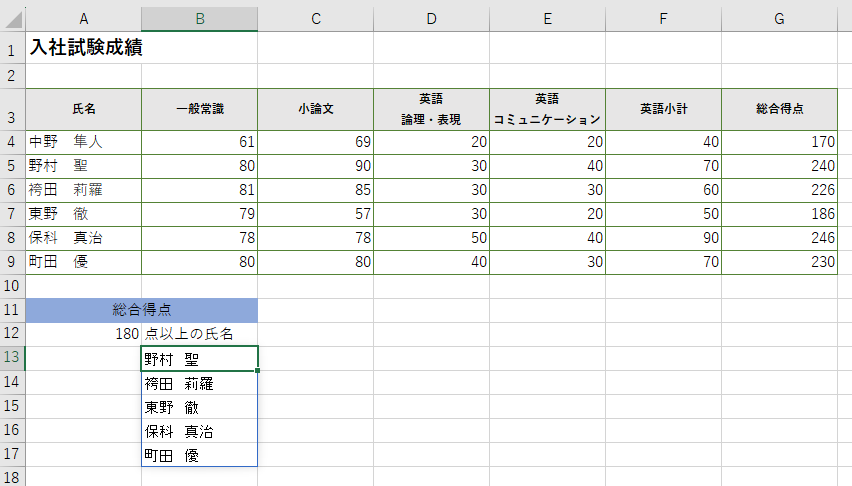Click the 英語 論理・表現 header cell
The width and height of the screenshot is (852, 486).
coord(431,109)
